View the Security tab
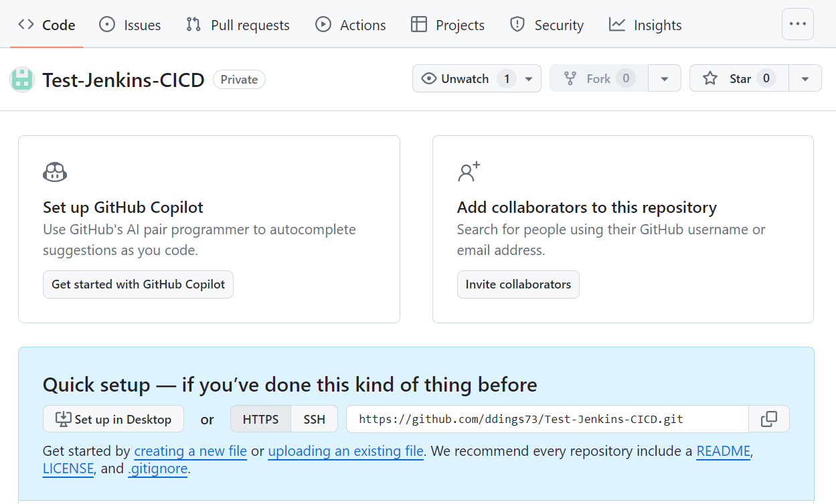 point(547,25)
